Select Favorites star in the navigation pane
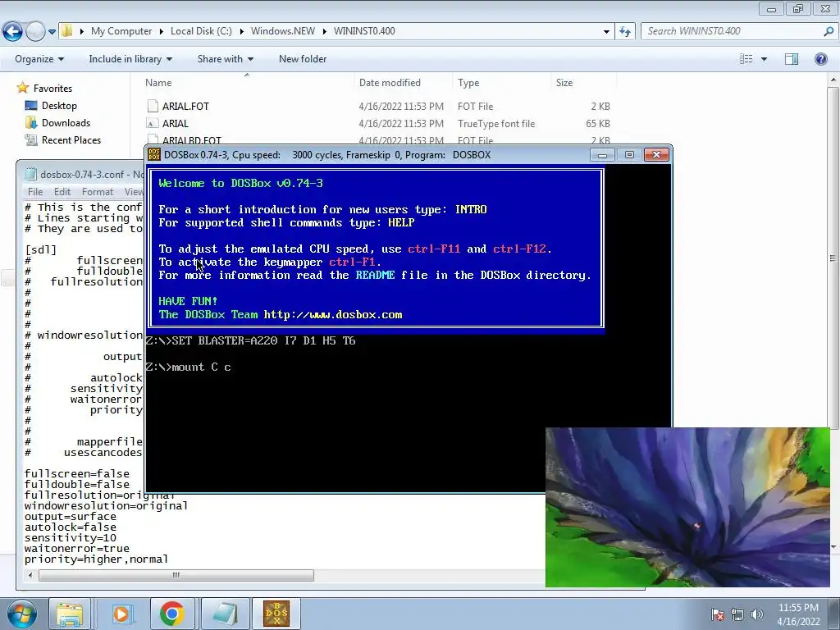Screen dimensions: 840x630 22,88
